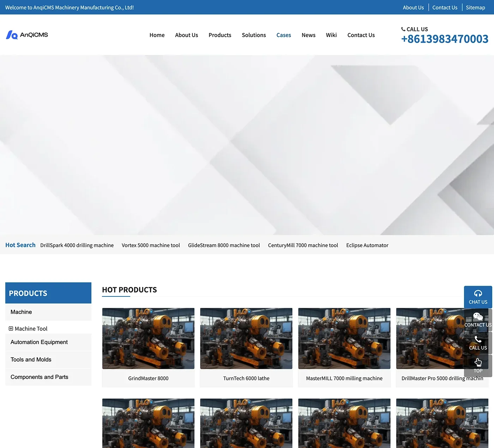Open Components and Parts category
The width and height of the screenshot is (494, 448).
pyautogui.click(x=48, y=377)
